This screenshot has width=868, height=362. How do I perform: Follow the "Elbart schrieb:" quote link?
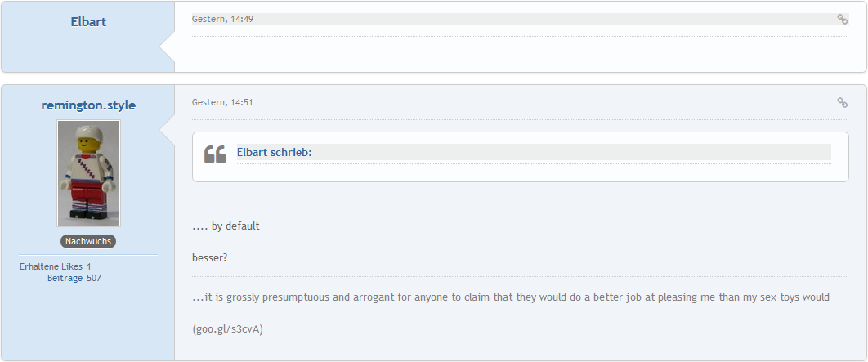[x=274, y=152]
